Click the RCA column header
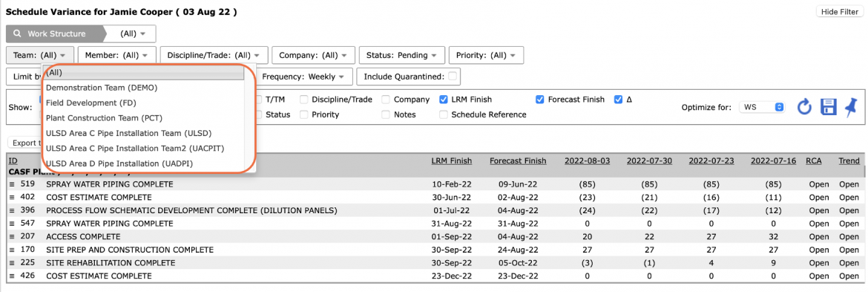This screenshot has height=292, width=868. pyautogui.click(x=813, y=160)
